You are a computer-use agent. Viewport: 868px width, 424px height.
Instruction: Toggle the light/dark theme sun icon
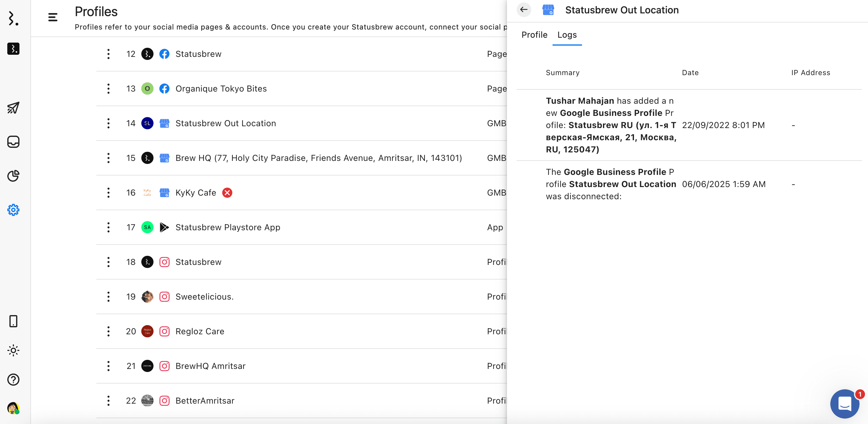click(13, 350)
